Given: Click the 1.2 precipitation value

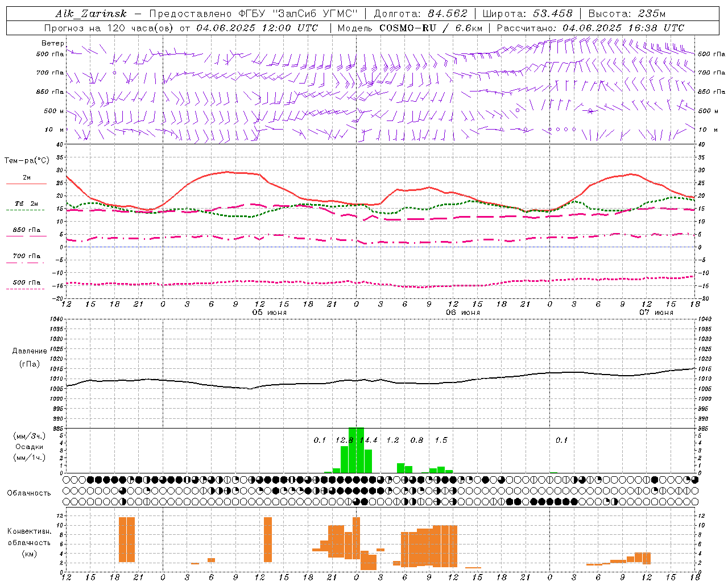Looking at the screenshot, I should click(392, 440).
